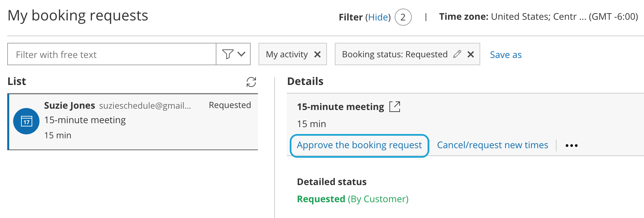The height and width of the screenshot is (218, 644).
Task: Remove the My activity filter
Action: click(x=317, y=54)
